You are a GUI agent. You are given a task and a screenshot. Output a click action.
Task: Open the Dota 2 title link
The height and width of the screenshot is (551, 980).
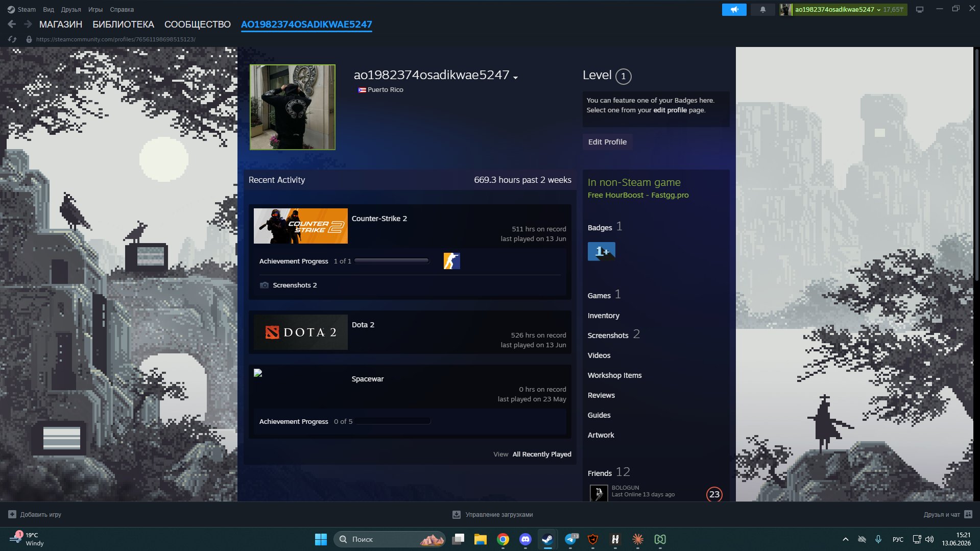[x=363, y=325]
